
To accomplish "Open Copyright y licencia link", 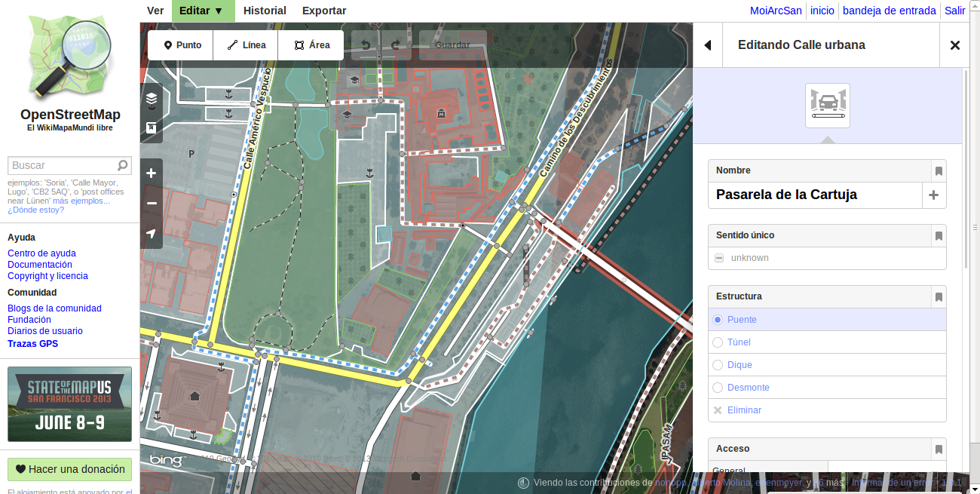I will pyautogui.click(x=47, y=276).
